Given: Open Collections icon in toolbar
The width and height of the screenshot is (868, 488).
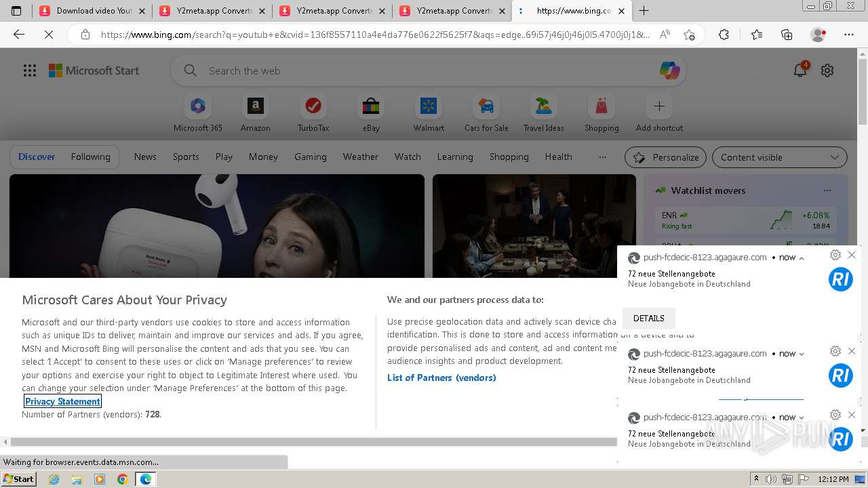Looking at the screenshot, I should pyautogui.click(x=787, y=35).
